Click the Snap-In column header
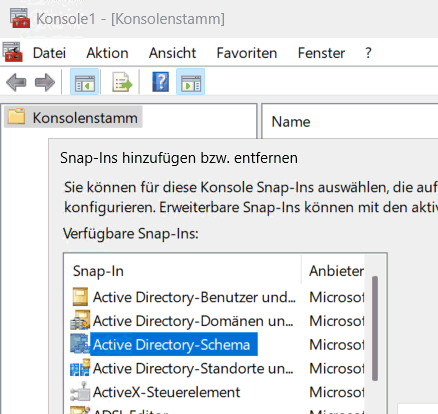 pos(98,271)
